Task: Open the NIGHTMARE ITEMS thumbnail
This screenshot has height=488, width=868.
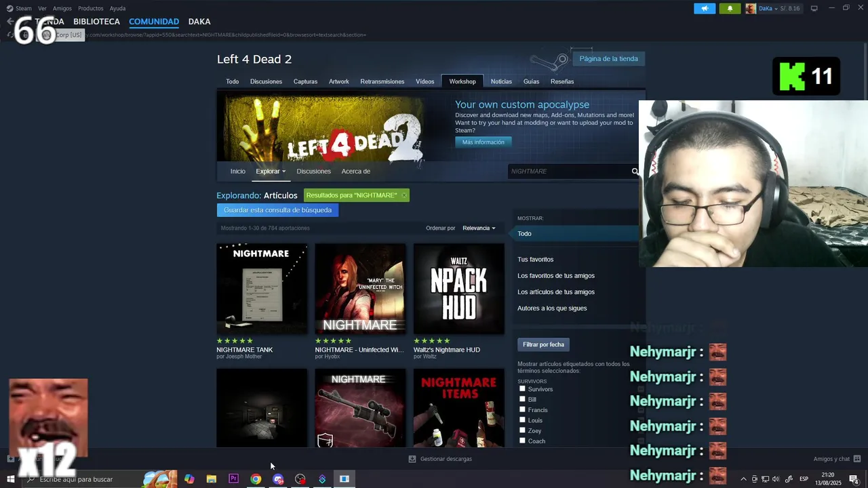Action: click(x=459, y=408)
